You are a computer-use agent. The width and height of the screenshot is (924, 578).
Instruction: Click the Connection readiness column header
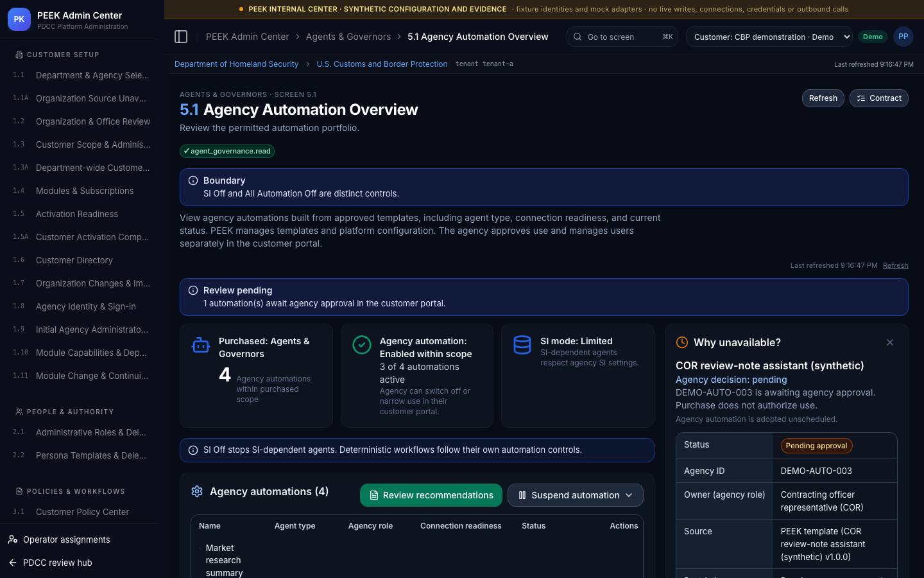(461, 526)
